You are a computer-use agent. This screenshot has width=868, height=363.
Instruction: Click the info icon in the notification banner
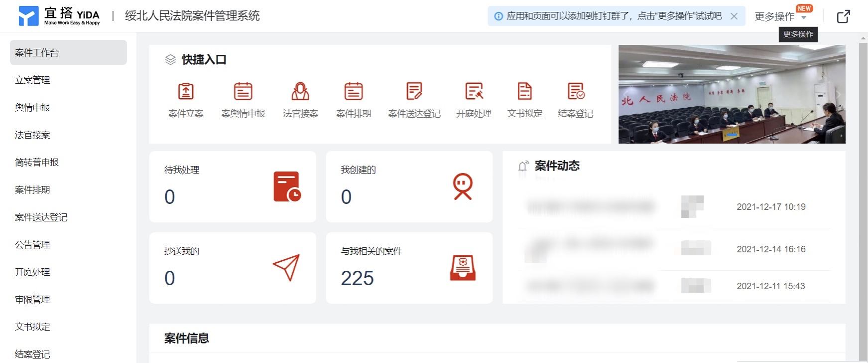point(498,16)
